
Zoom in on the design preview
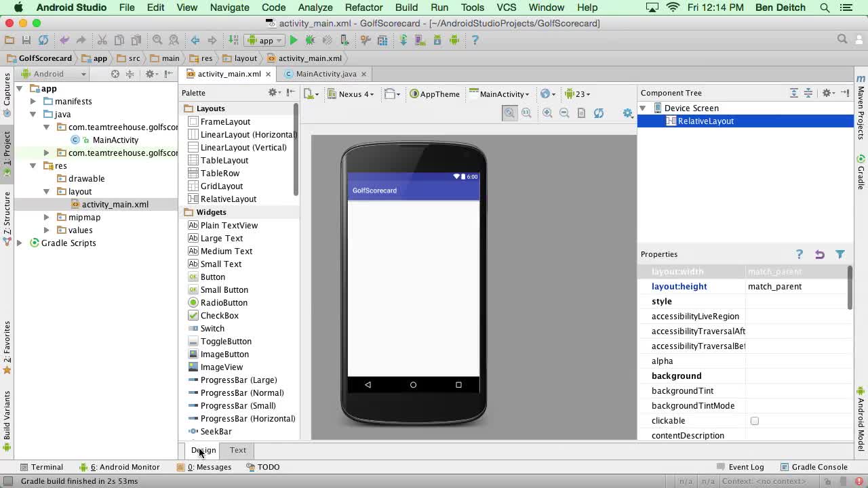pyautogui.click(x=547, y=113)
